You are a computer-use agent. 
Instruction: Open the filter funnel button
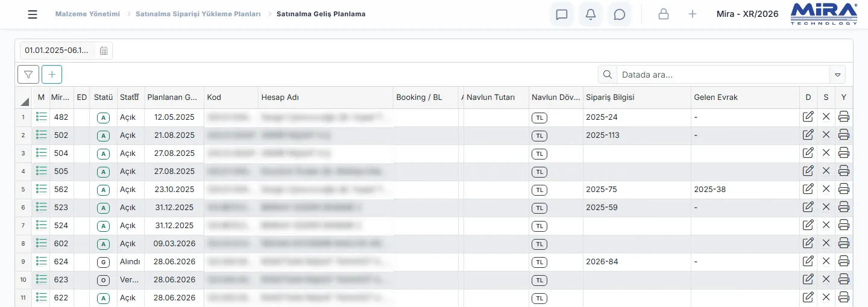(28, 74)
